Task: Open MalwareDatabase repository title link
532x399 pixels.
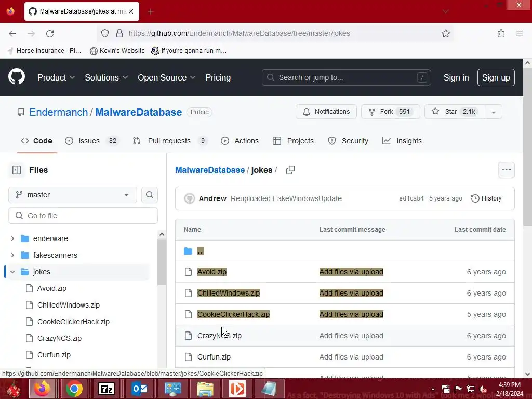Action: click(x=138, y=112)
